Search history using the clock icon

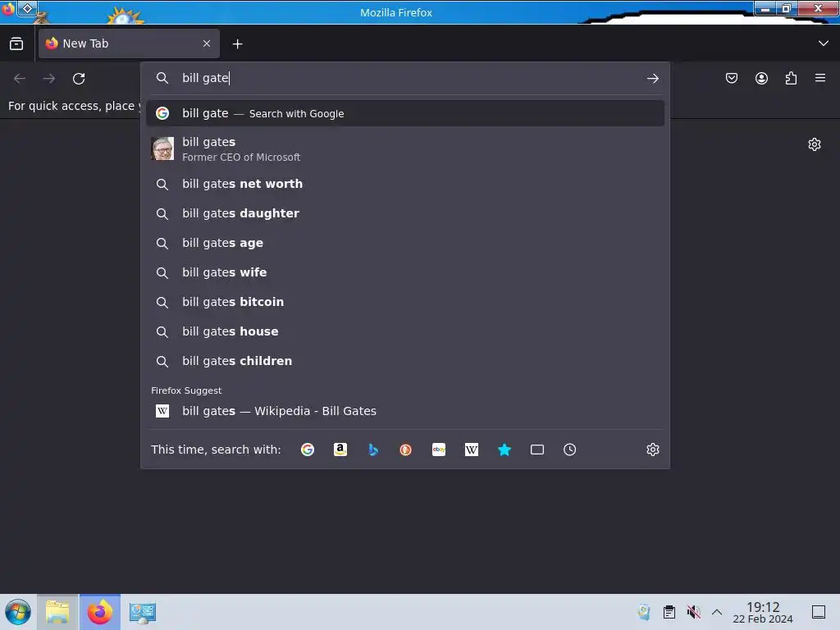[569, 450]
